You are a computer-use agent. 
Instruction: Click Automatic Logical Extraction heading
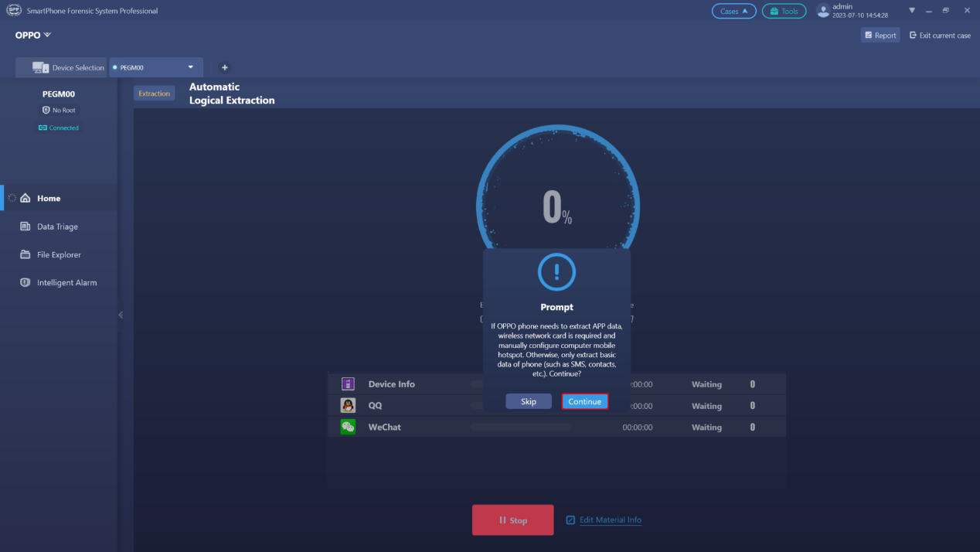(232, 94)
